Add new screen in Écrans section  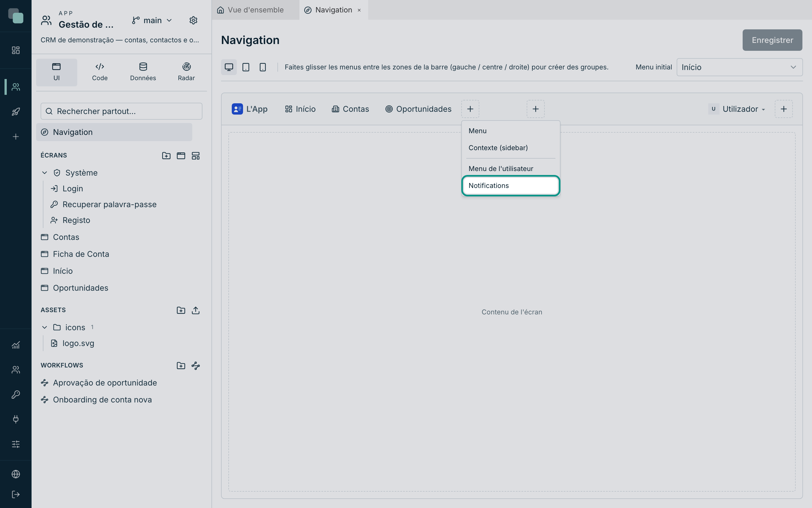pyautogui.click(x=181, y=156)
